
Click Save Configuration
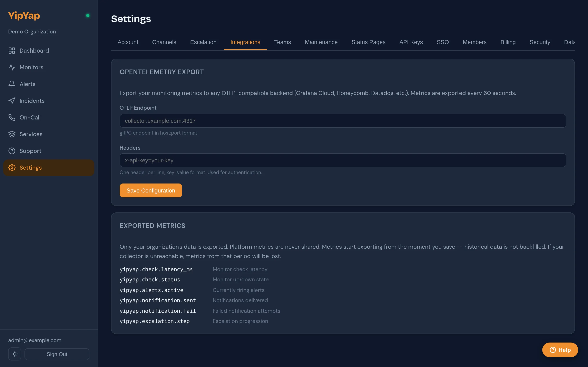click(x=151, y=190)
